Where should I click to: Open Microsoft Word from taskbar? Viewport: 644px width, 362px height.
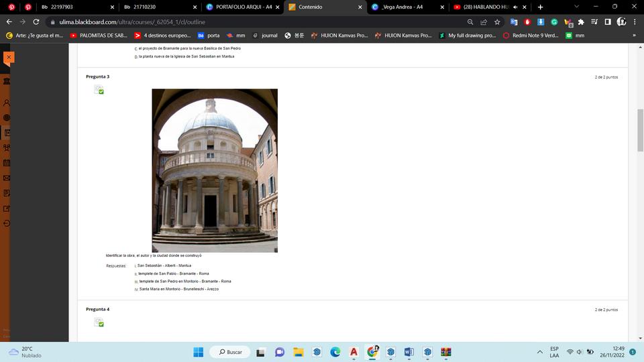[x=409, y=352]
